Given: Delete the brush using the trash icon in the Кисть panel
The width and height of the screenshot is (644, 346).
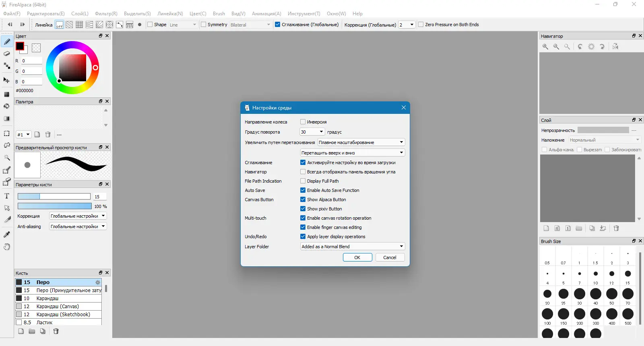Looking at the screenshot, I should click(x=56, y=331).
